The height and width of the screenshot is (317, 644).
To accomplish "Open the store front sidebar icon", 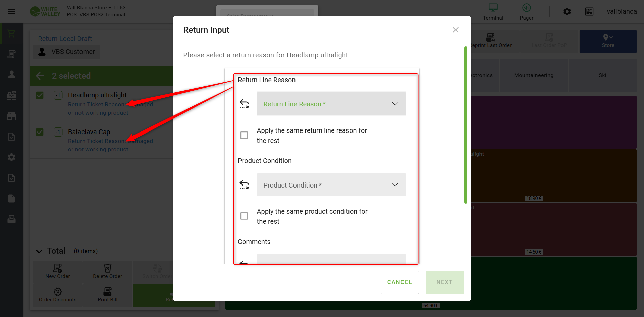I will coord(11,116).
